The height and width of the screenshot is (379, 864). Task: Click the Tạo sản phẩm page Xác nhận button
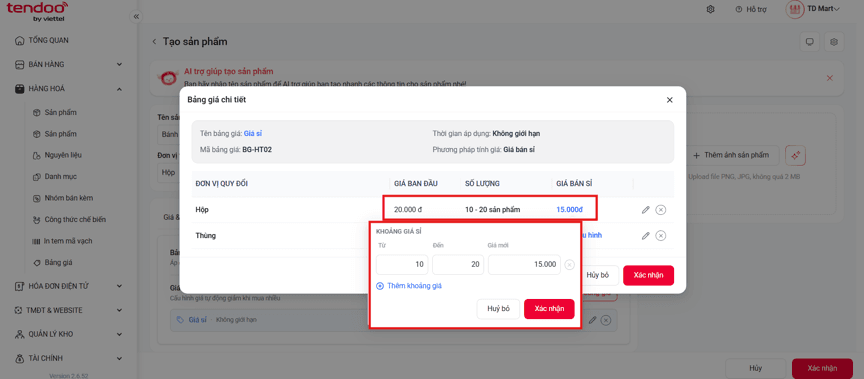tap(822, 369)
